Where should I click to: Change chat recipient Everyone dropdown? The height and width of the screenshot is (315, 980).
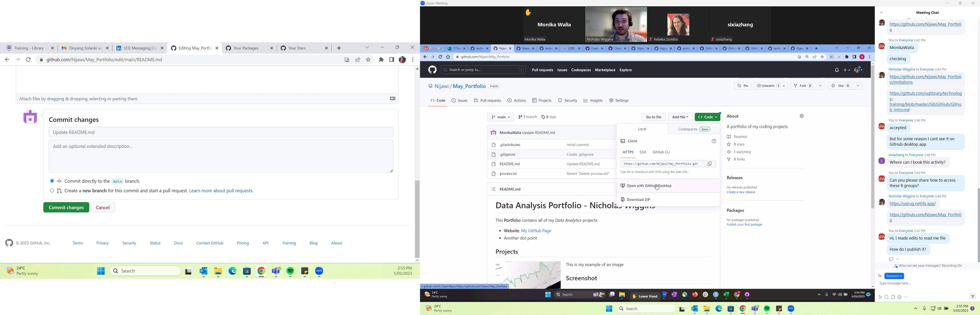[894, 276]
